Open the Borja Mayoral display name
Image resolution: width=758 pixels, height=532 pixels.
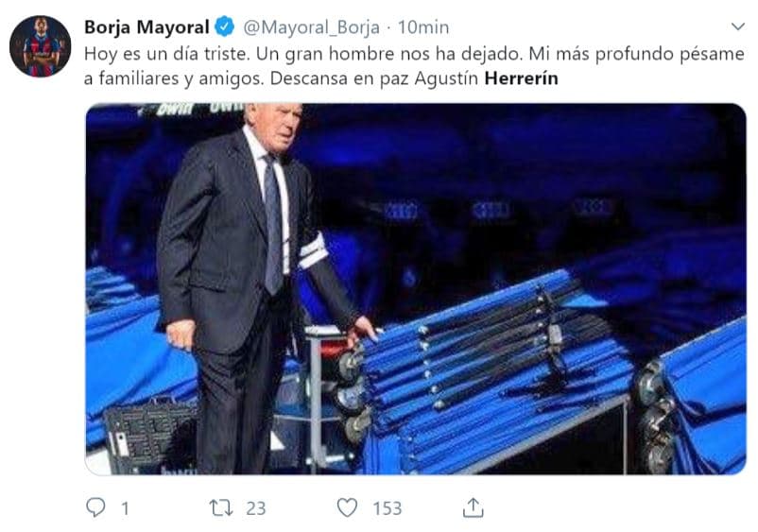[x=146, y=27]
